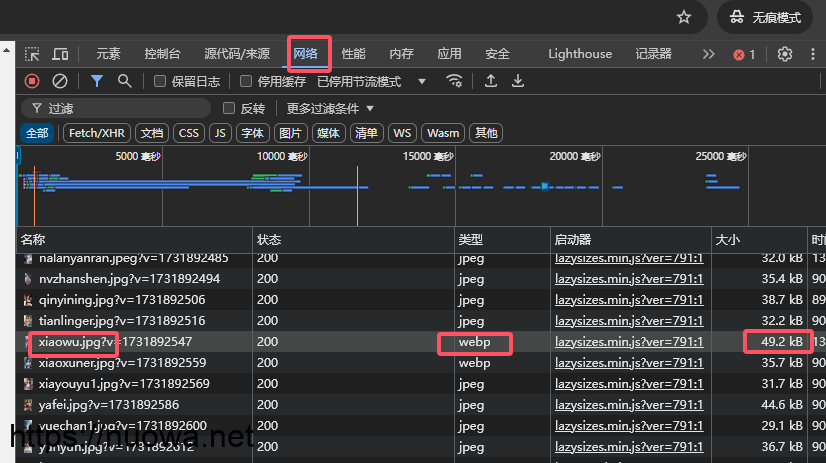Export HAR file download icon

(x=518, y=81)
